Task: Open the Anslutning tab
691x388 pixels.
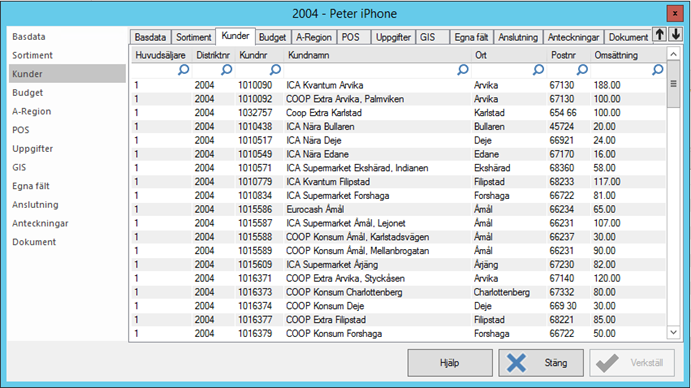Action: (518, 37)
